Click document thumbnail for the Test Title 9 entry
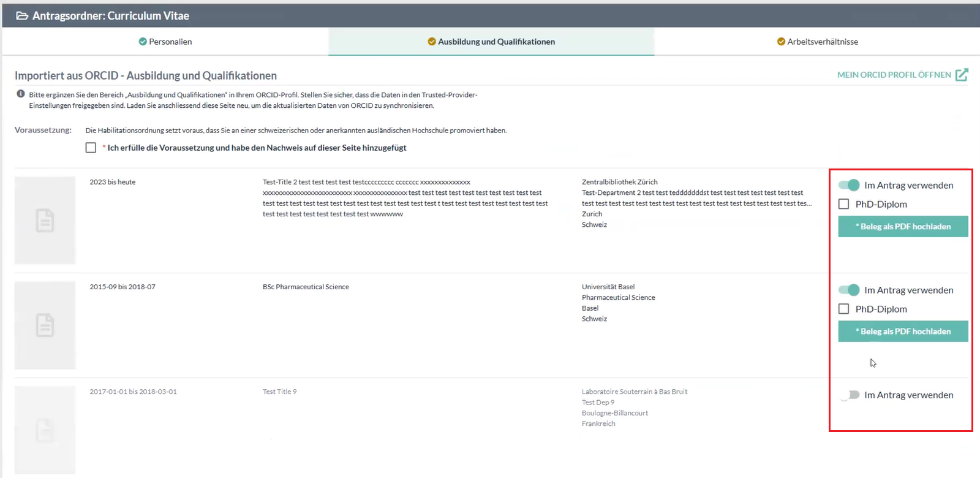The image size is (980, 478). (x=45, y=430)
